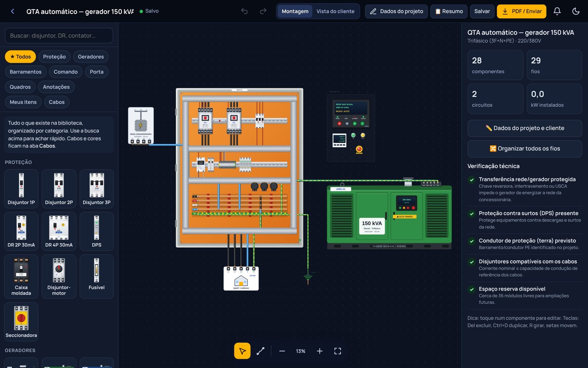
Task: Filter library by Barramentos
Action: point(26,72)
